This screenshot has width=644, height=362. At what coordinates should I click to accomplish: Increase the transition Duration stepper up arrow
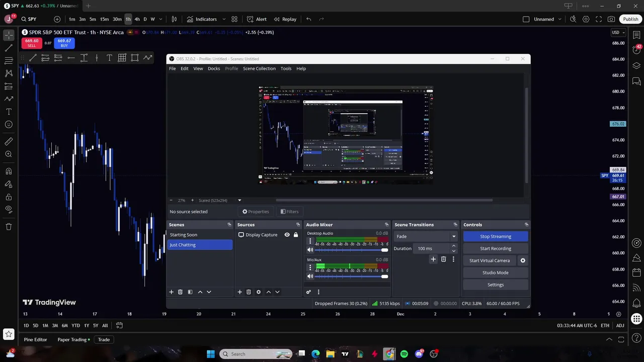453,246
